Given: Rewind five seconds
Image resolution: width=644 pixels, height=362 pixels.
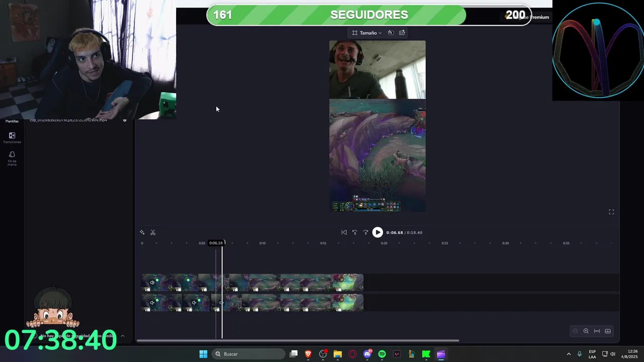Looking at the screenshot, I should (x=355, y=232).
